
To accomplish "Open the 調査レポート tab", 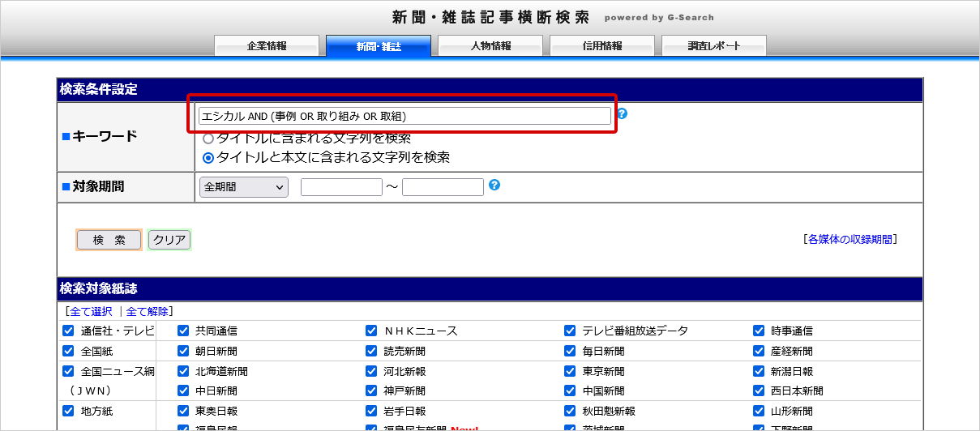I will click(x=714, y=46).
